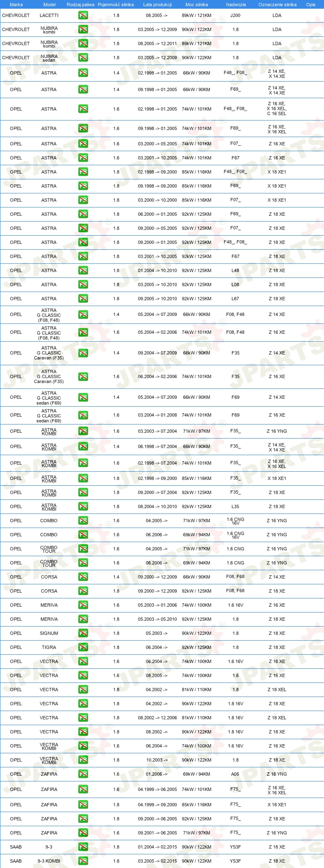
Task: Click the Rodzaj paliwa column header
Action: (80, 5)
